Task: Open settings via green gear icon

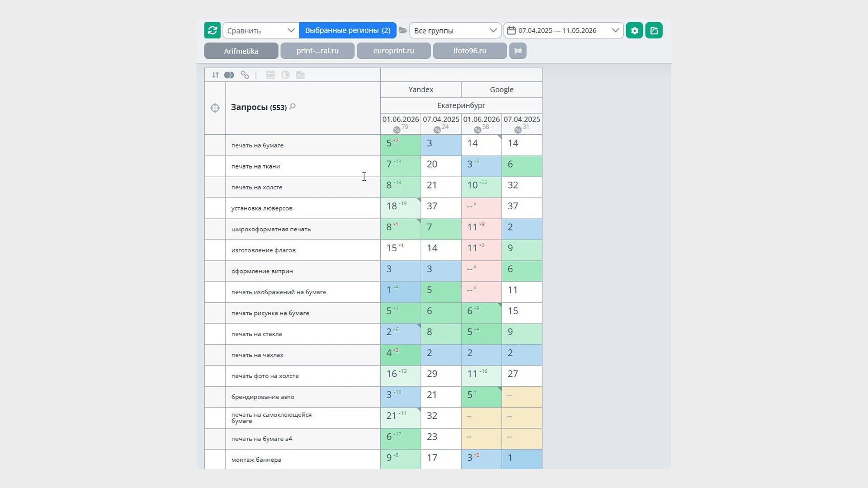Action: coord(634,30)
